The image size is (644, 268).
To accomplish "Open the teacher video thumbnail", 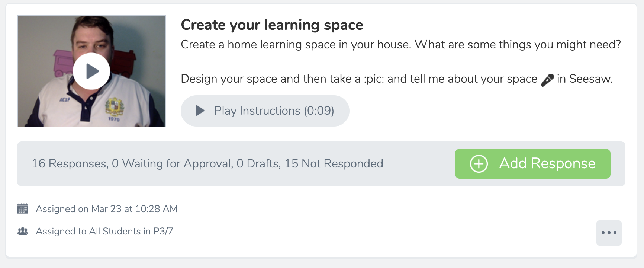I will click(x=91, y=71).
